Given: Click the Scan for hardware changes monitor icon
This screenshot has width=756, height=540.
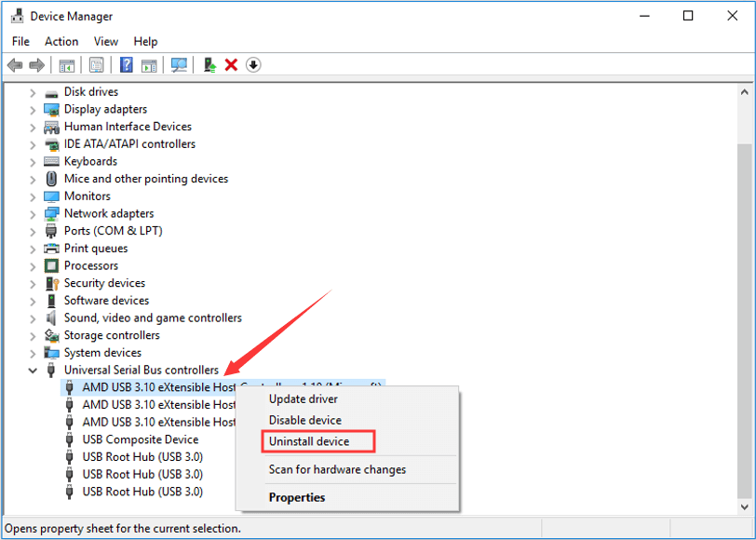Looking at the screenshot, I should [179, 65].
